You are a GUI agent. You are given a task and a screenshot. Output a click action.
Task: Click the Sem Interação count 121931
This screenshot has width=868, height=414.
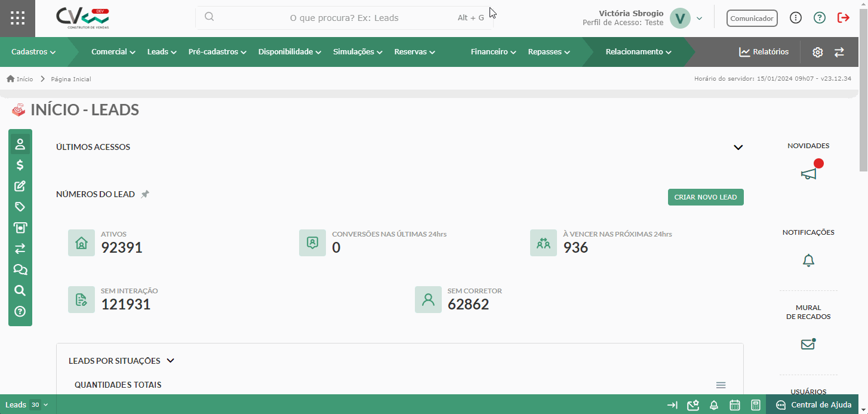pyautogui.click(x=125, y=304)
